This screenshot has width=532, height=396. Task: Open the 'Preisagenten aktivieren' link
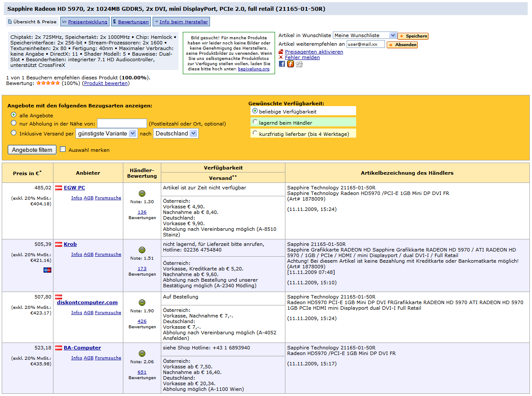point(314,52)
